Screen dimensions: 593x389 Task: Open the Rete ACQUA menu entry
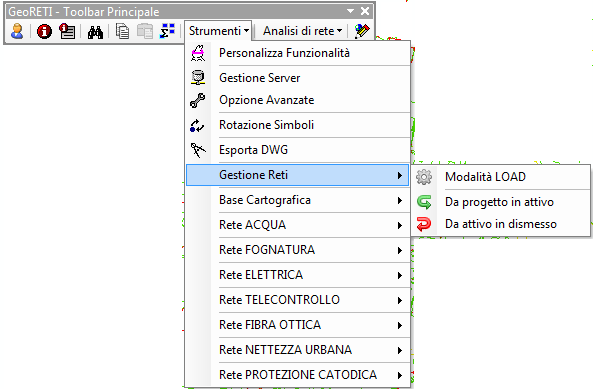[298, 225]
